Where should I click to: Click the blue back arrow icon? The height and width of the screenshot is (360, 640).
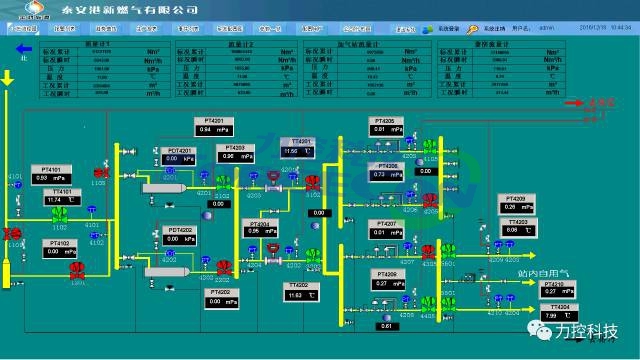[x=24, y=49]
